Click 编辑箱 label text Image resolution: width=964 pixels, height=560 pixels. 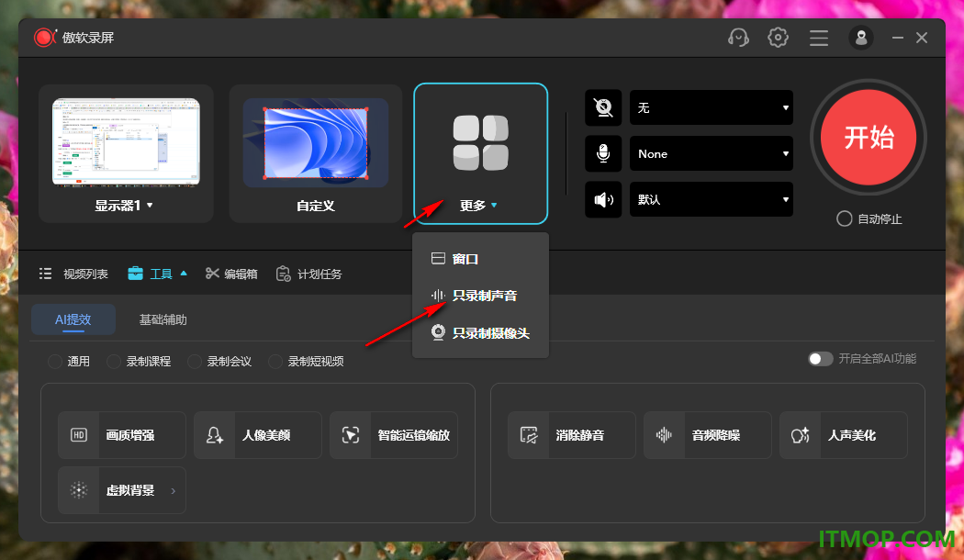241,274
